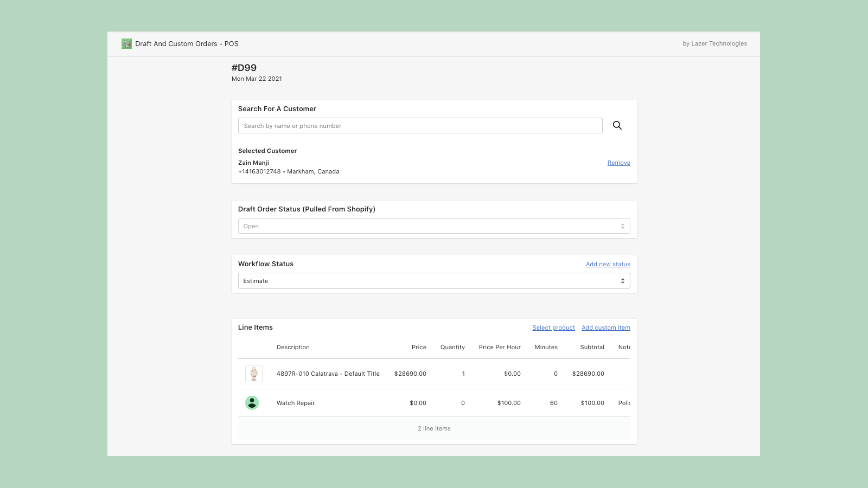Image resolution: width=868 pixels, height=488 pixels.
Task: Click the by Lazer Technologies text
Action: 714,43
